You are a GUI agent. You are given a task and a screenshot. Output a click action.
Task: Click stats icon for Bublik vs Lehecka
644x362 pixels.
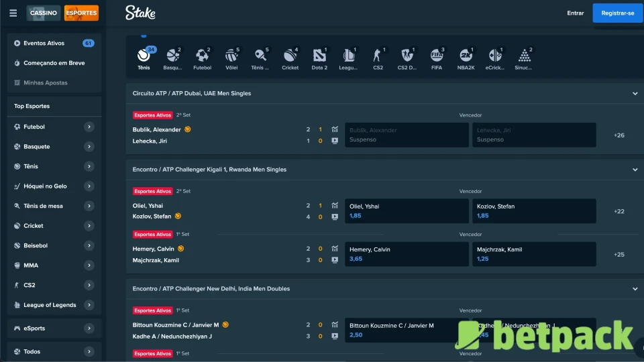(335, 129)
